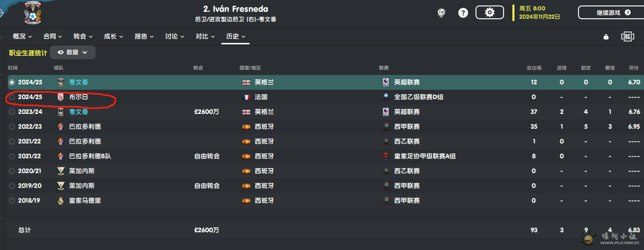Viewport: 644px width, 250px height.
Task: Open the settings gear button
Action: 489,13
